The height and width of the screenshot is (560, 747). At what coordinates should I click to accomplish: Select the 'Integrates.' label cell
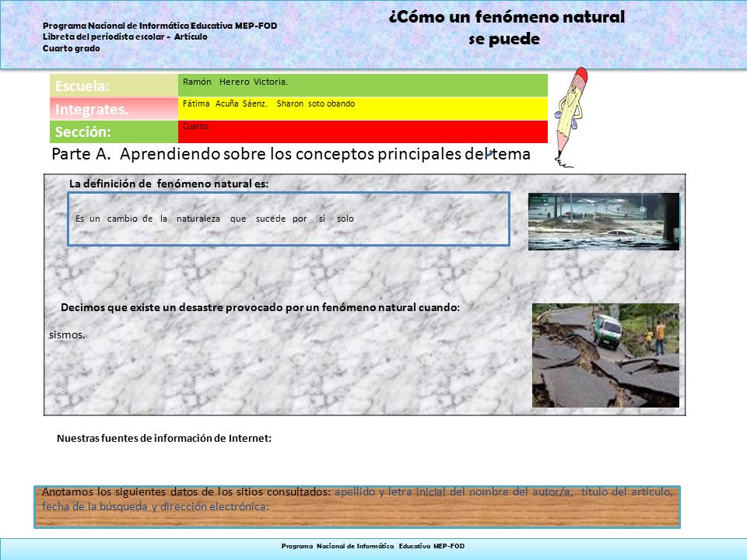(114, 109)
